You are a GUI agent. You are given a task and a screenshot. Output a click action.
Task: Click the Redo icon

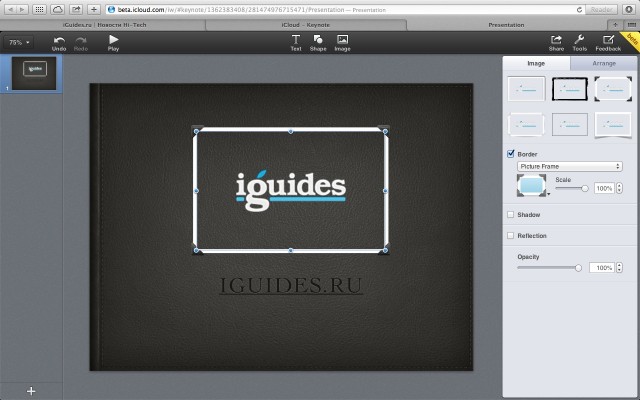[x=81, y=43]
